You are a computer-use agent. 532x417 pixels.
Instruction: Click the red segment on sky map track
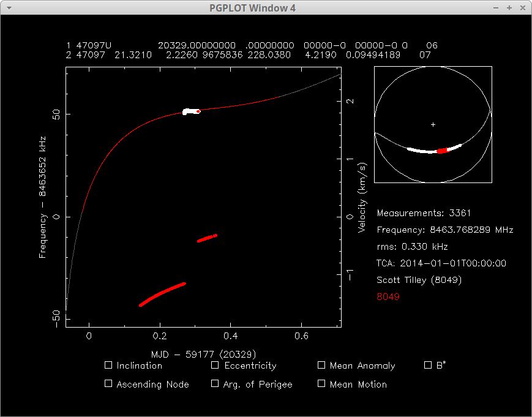(442, 151)
